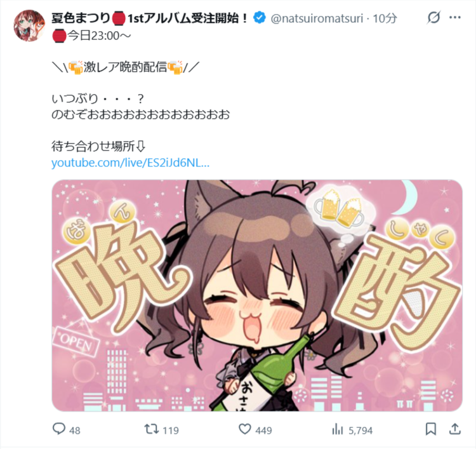Click the 10分 timestamp of the tweet
The image size is (476, 449).
385,18
